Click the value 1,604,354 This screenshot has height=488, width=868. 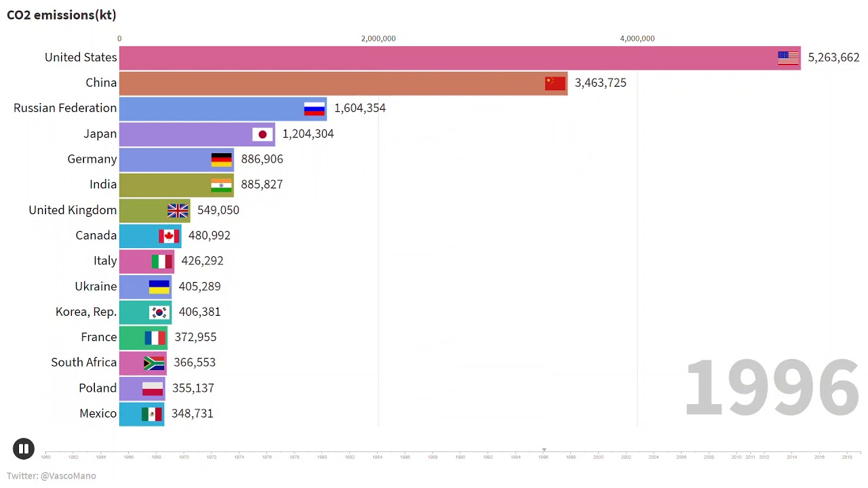[x=359, y=108]
